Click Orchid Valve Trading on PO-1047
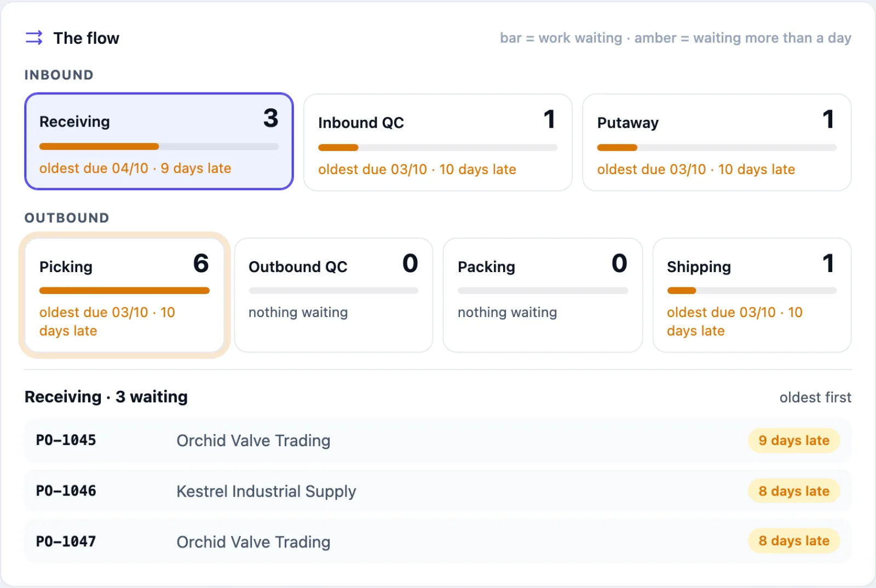Screen dimensions: 876x588 (253, 541)
